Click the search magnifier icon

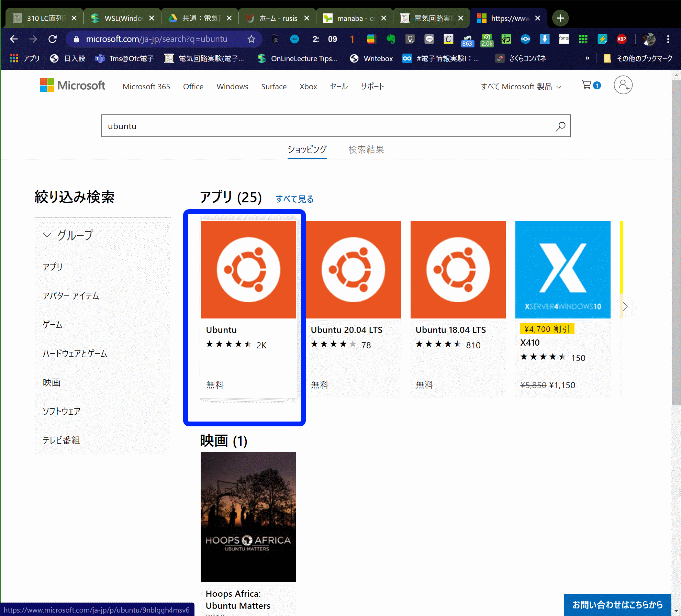[x=560, y=126]
